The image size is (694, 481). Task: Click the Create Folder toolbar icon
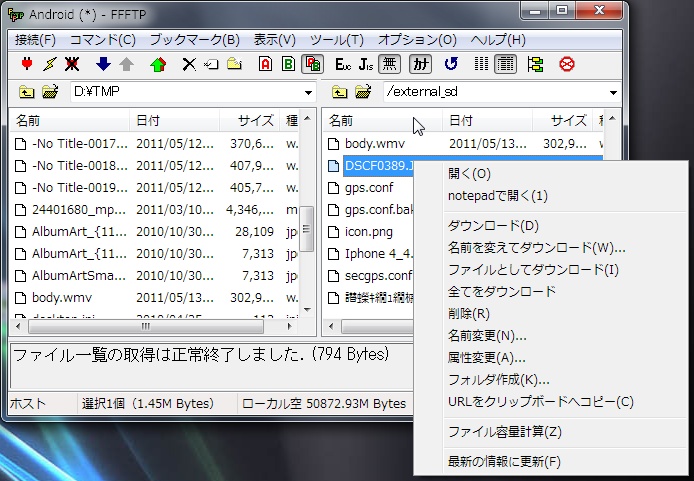tap(234, 64)
